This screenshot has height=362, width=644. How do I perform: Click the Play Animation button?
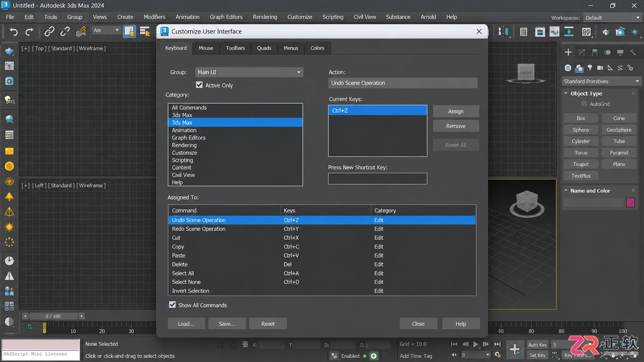click(x=476, y=344)
